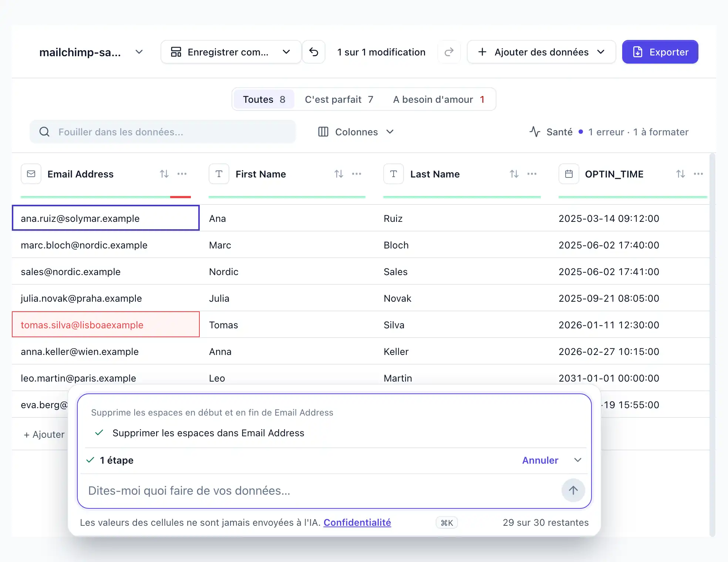Image resolution: width=728 pixels, height=562 pixels.
Task: Sort the Last Name column
Action: pos(514,174)
